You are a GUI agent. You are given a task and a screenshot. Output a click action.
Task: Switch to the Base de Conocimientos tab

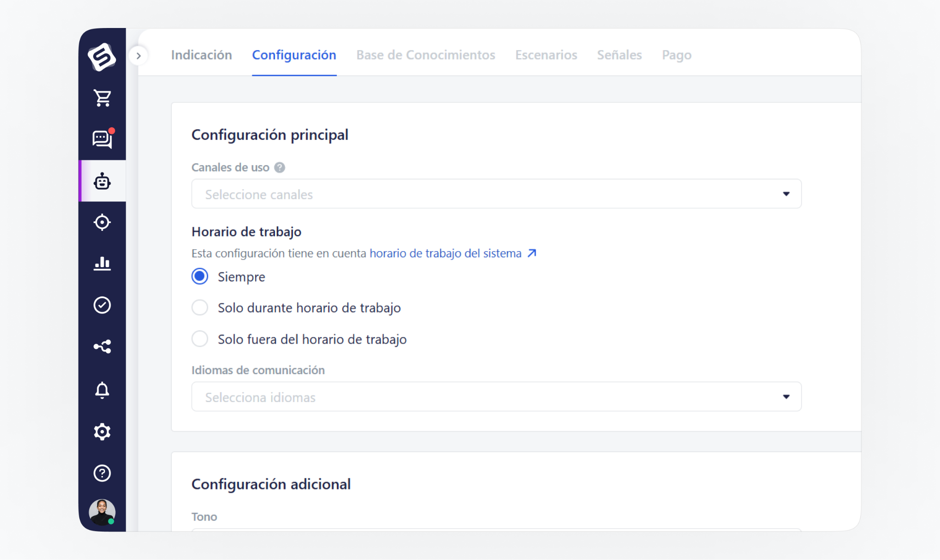point(425,55)
